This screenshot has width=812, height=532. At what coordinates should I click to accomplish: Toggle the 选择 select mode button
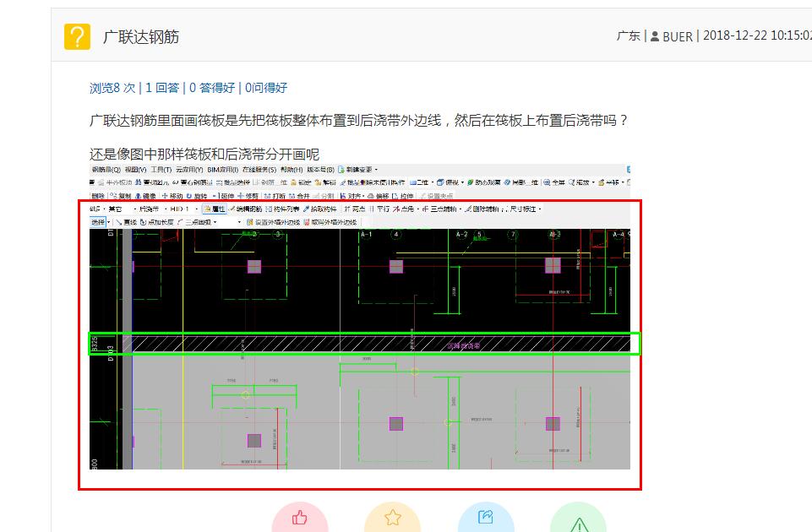pos(98,222)
